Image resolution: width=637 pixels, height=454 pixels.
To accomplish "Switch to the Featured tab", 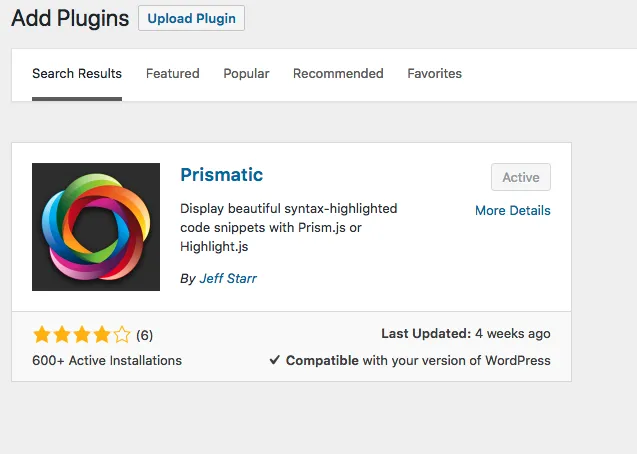I will [x=173, y=74].
